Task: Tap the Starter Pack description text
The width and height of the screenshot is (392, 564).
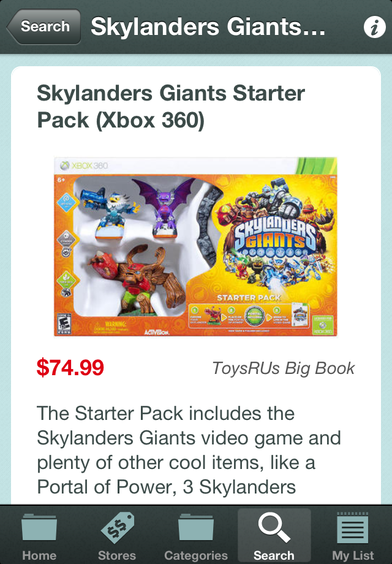Action: pos(189,450)
